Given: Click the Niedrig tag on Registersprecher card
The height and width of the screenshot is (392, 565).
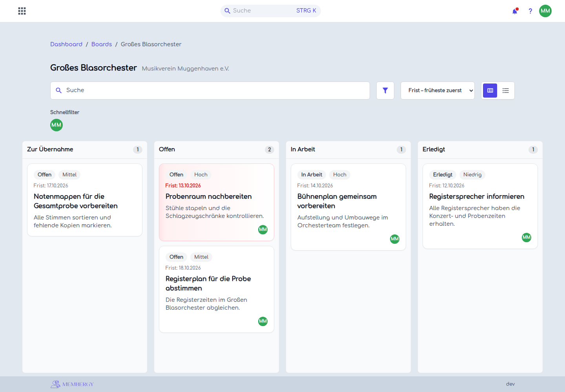Looking at the screenshot, I should pyautogui.click(x=472, y=175).
